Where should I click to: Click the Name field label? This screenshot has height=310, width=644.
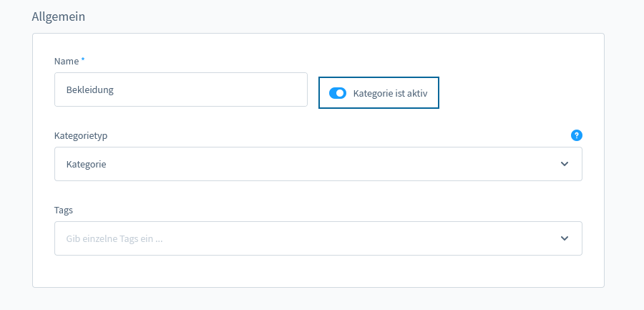67,62
